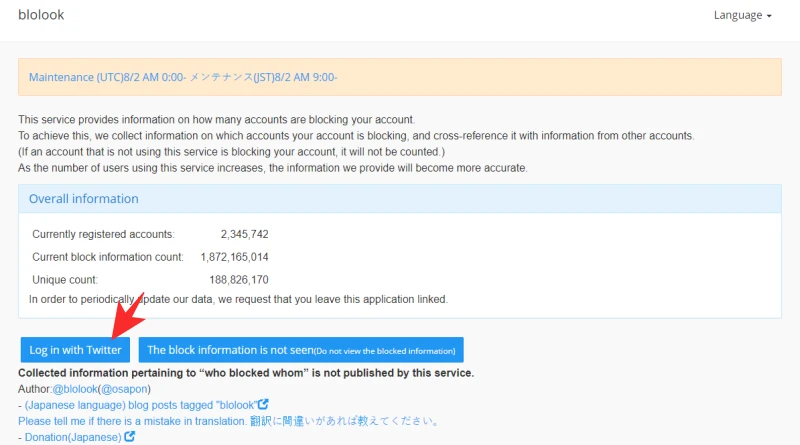Click the external link icon beside Donation(Japanese)
Image resolution: width=800 pixels, height=445 pixels.
(x=130, y=436)
